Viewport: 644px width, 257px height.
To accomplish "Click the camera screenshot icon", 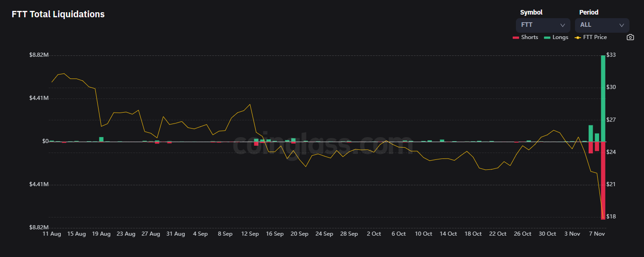I will click(630, 37).
